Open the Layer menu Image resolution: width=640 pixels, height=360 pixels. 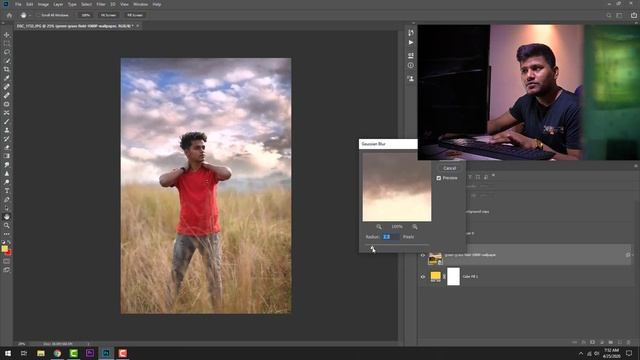[x=58, y=4]
